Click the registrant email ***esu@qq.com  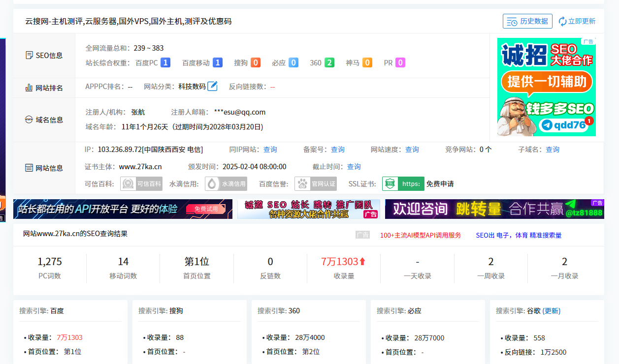[240, 112]
